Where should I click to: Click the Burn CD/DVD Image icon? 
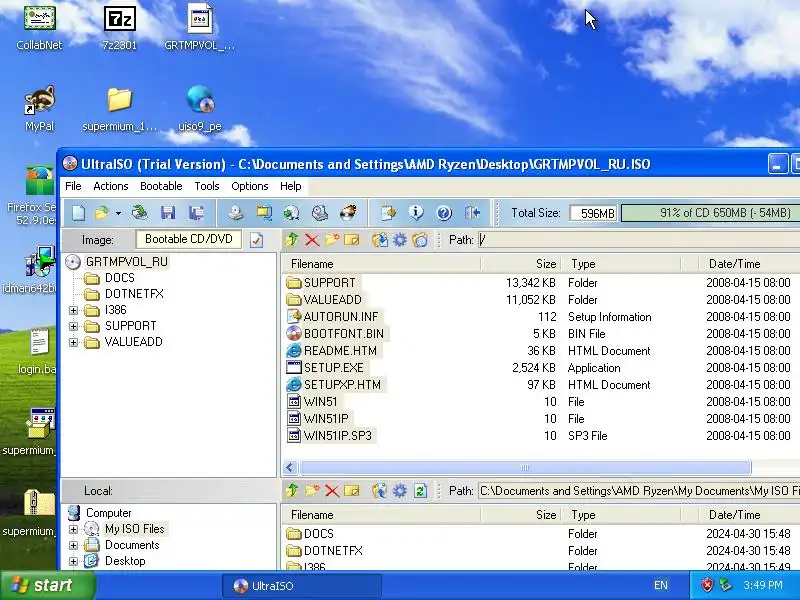coord(348,213)
